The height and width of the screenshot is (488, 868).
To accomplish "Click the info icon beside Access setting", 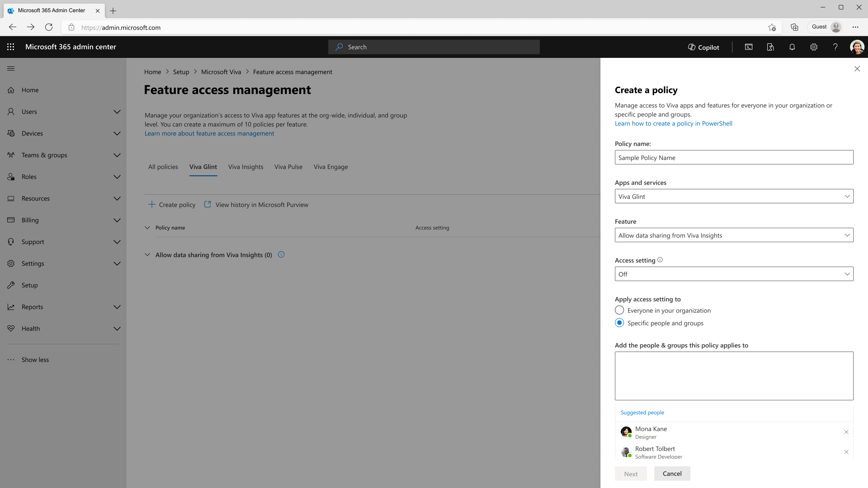I will [x=660, y=260].
